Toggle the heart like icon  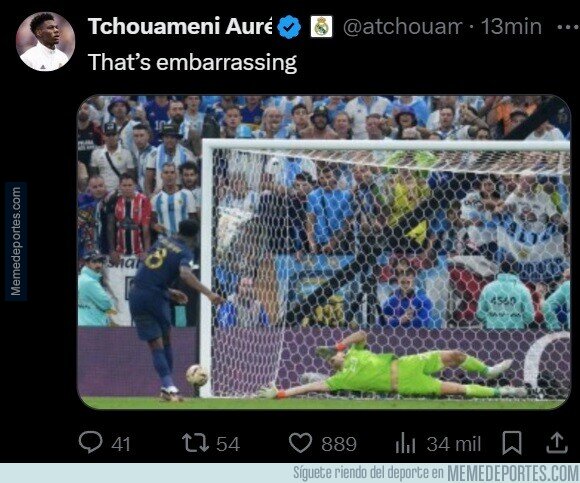click(300, 443)
